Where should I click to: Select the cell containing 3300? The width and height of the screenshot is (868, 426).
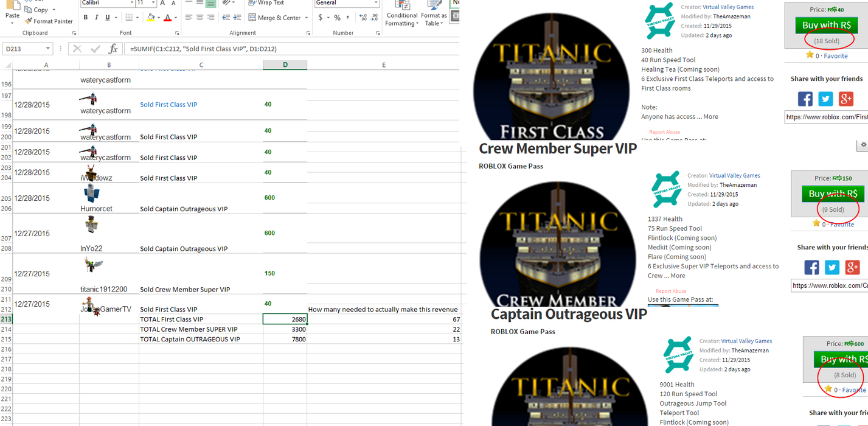click(285, 329)
